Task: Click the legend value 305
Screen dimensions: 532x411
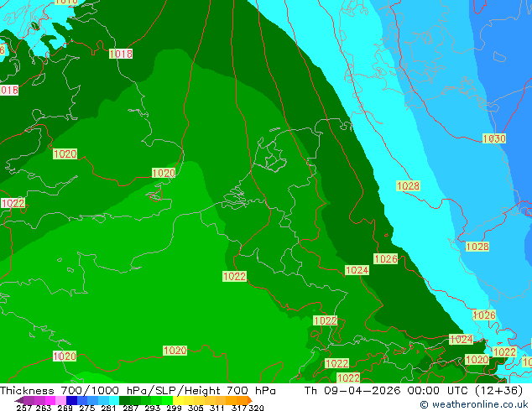Action: point(196,408)
